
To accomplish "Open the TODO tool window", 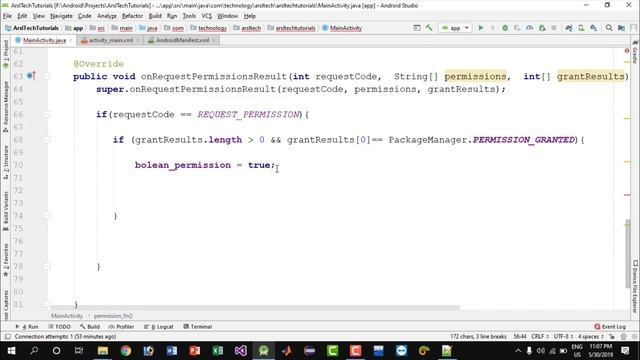I will [x=60, y=327].
